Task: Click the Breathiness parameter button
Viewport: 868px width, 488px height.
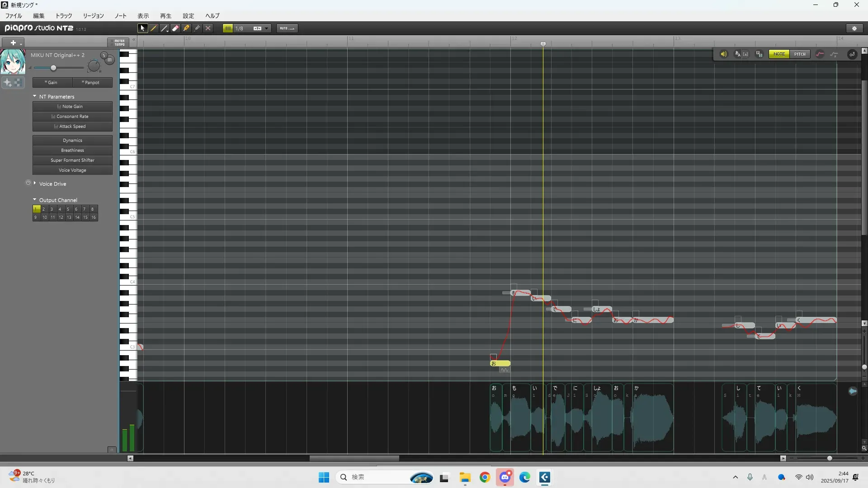Action: 72,150
